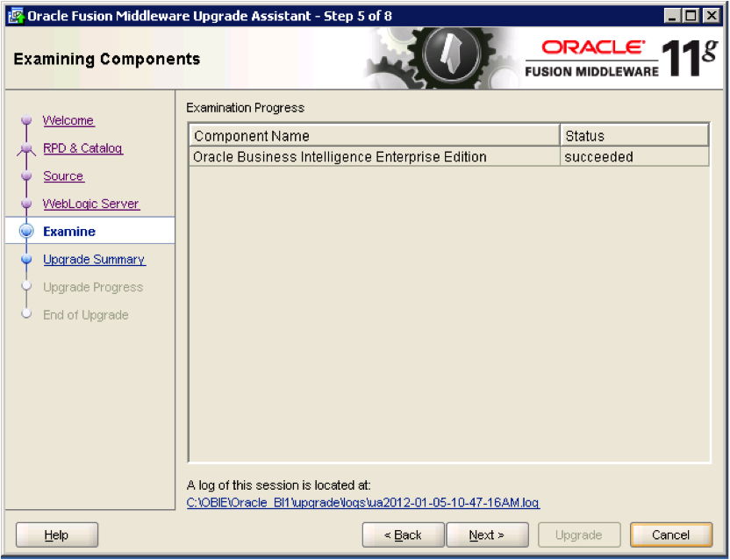Viewport: 730px width, 560px height.
Task: Select Oracle Business Intelligence Enterprise Edition row
Action: (x=449, y=156)
